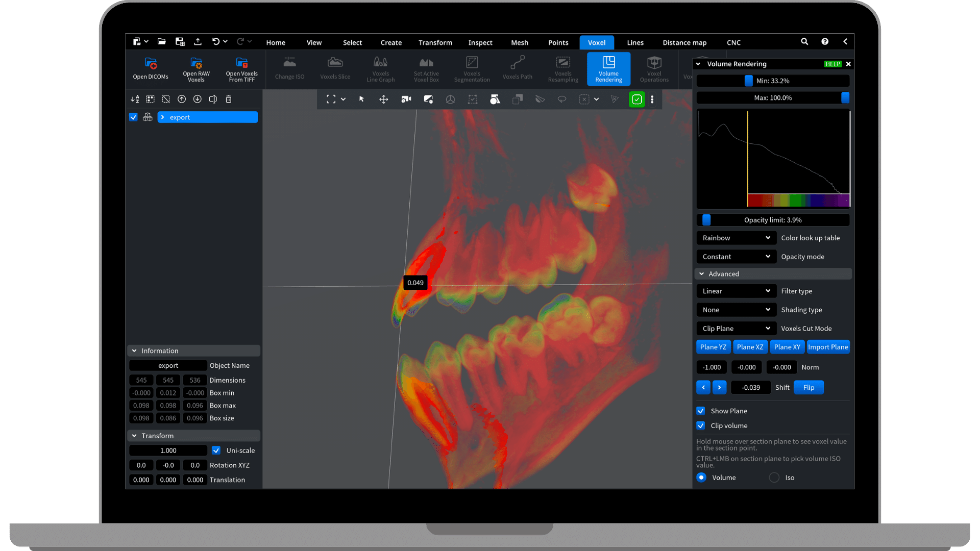
Task: Click the search magnifier icon
Action: 804,42
